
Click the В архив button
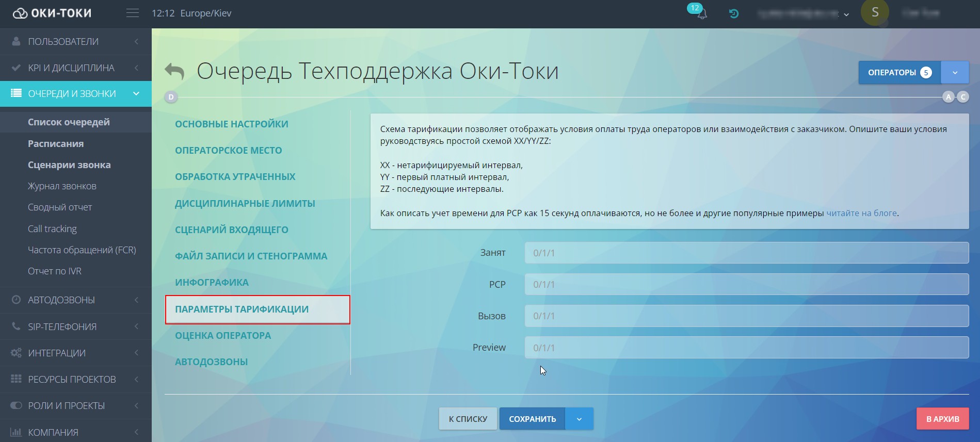tap(942, 419)
